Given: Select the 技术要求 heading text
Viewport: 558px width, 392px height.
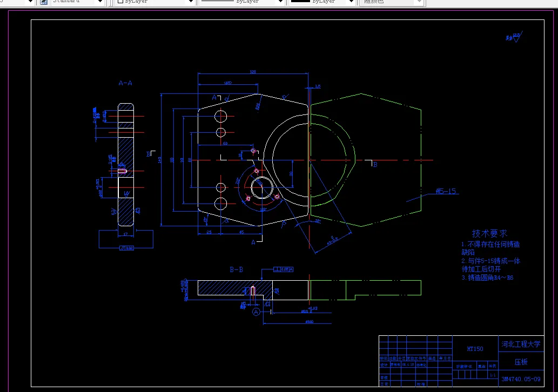Looking at the screenshot, I should pos(489,233).
